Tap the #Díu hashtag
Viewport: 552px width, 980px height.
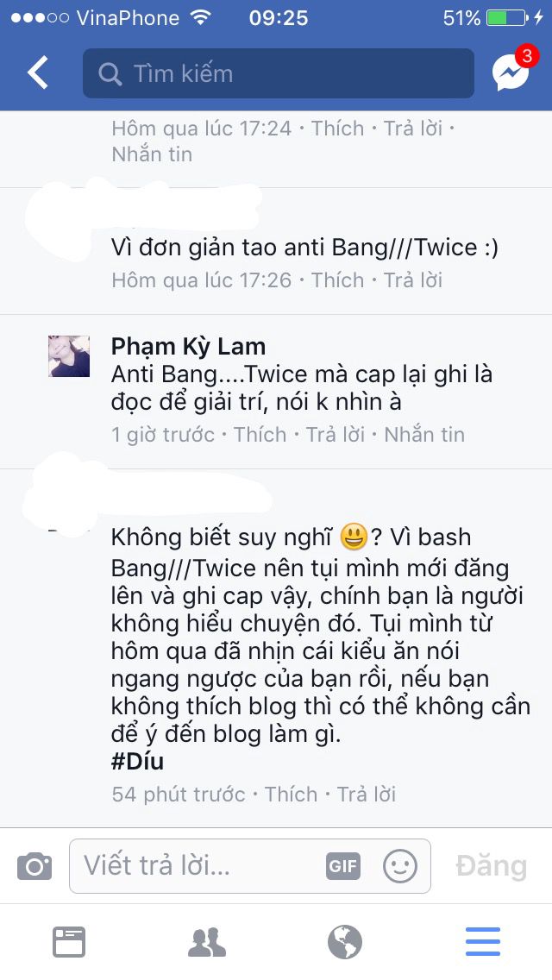coord(137,761)
